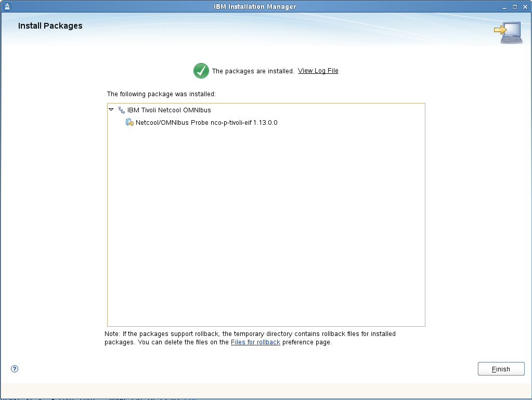532x400 pixels.
Task: Open the View Log File link
Action: [x=318, y=71]
